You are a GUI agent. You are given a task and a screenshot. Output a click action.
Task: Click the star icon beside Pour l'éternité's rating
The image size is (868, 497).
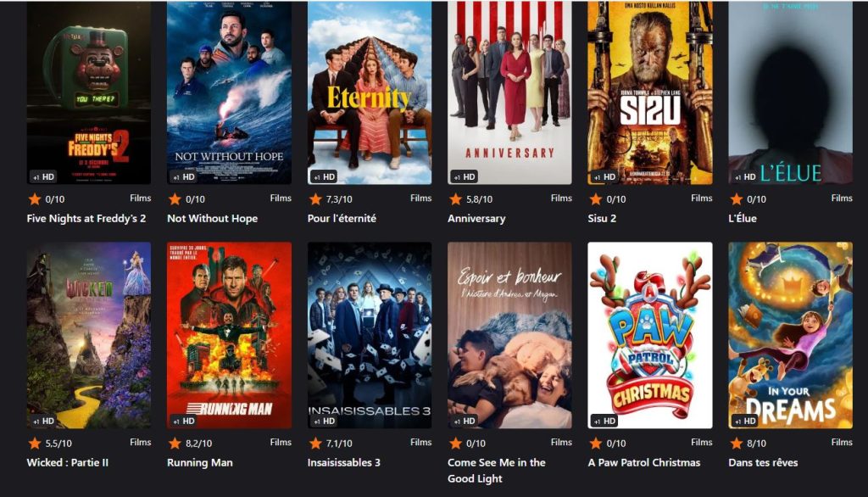pos(315,199)
